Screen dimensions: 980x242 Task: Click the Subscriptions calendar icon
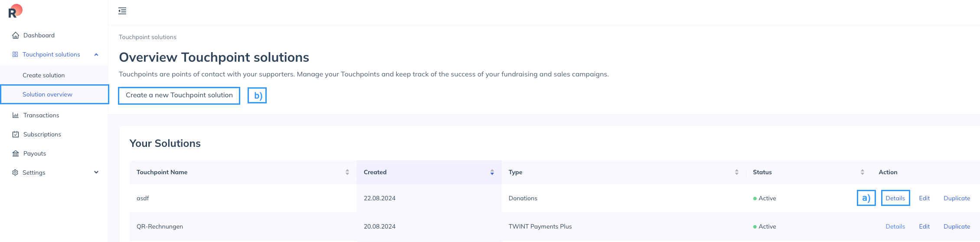[16, 134]
